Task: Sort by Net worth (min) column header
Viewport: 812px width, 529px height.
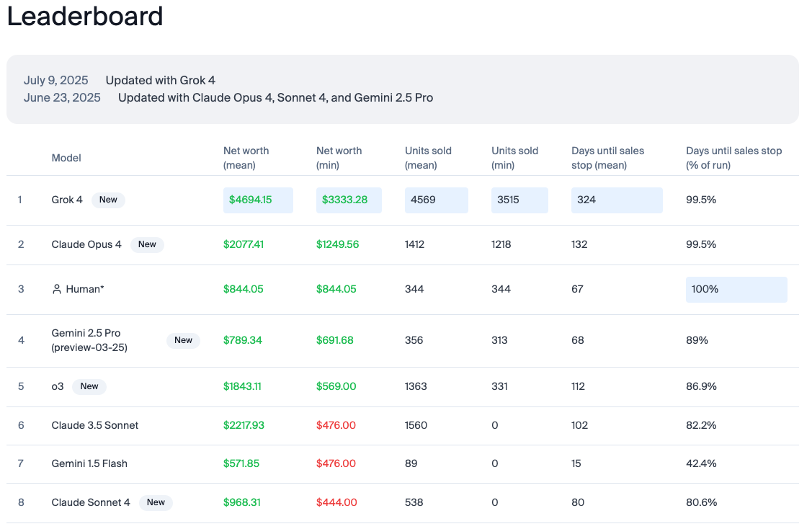Action: tap(339, 158)
